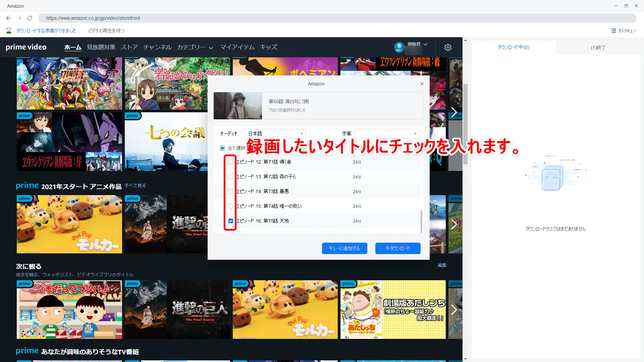Click ダウンロードする準備ができました status text

46,31
